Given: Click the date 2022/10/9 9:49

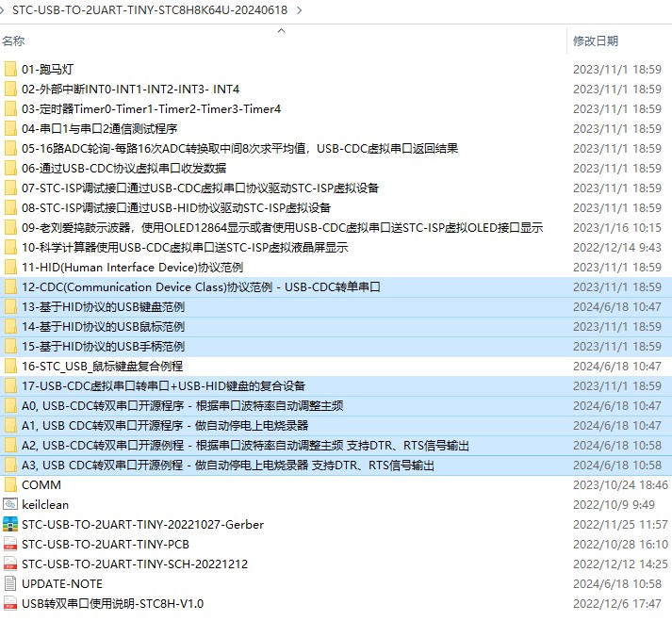Looking at the screenshot, I should tap(614, 504).
